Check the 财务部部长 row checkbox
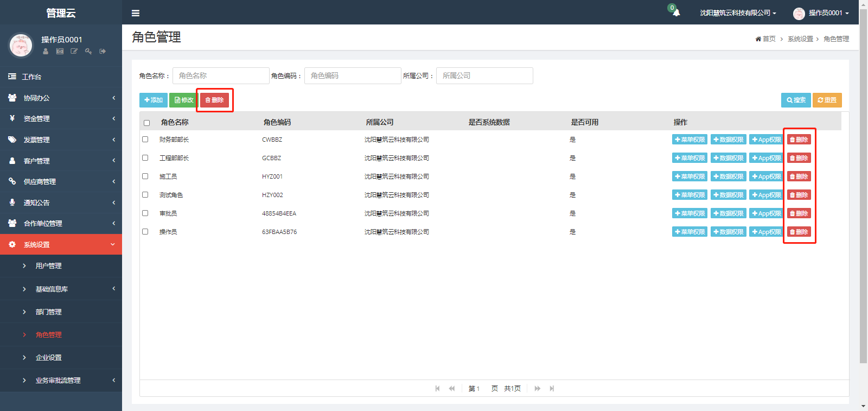The width and height of the screenshot is (868, 411). [145, 139]
